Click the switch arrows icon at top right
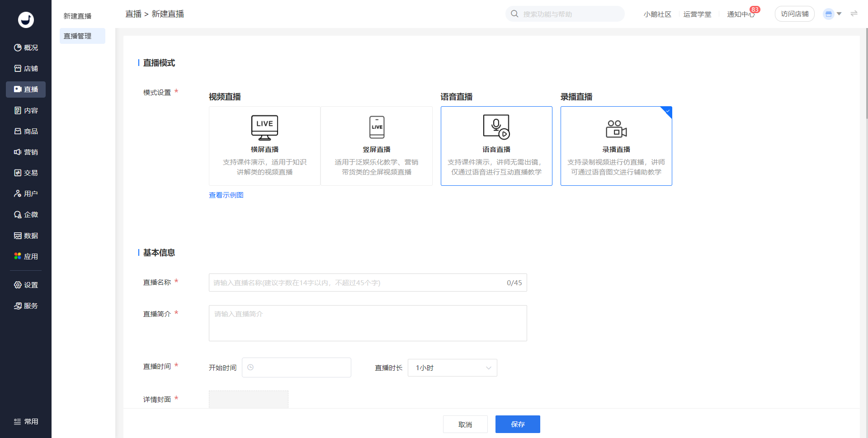Image resolution: width=868 pixels, height=438 pixels. [854, 14]
